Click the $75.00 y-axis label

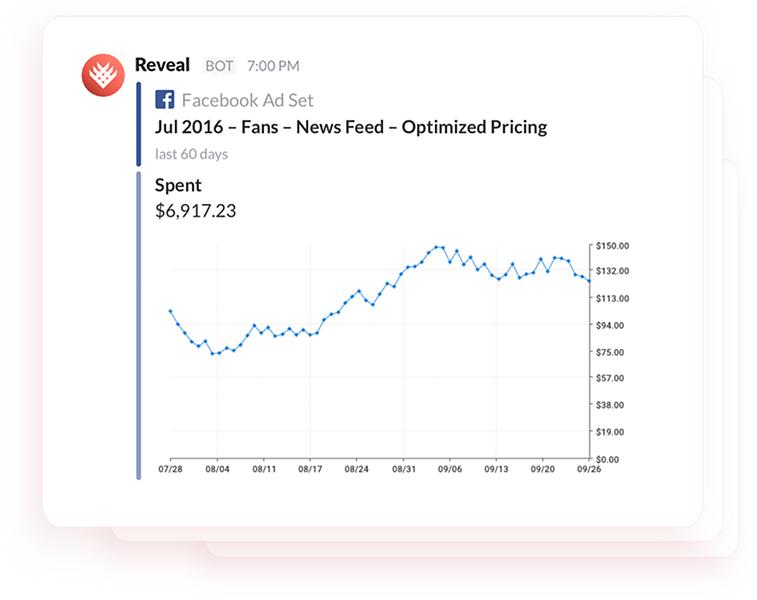[x=610, y=352]
